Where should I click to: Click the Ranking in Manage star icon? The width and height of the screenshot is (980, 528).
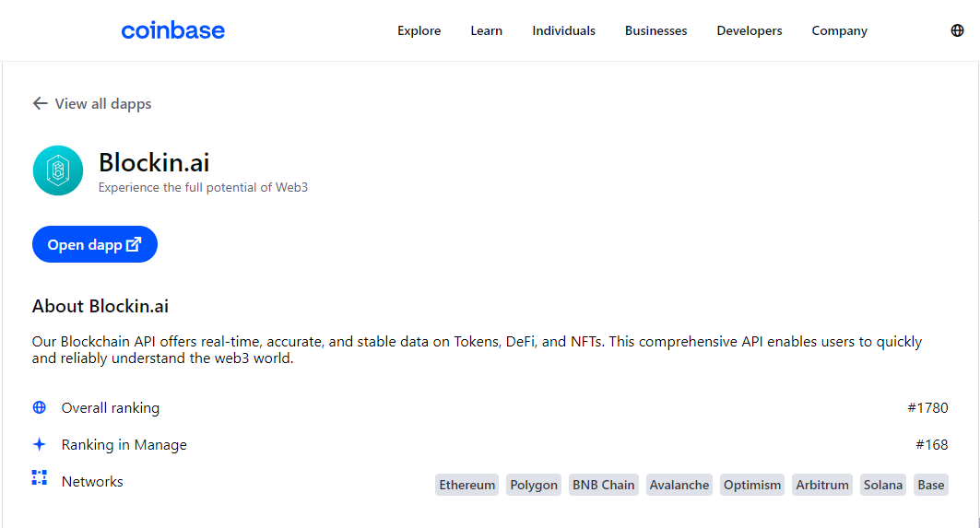coord(40,444)
